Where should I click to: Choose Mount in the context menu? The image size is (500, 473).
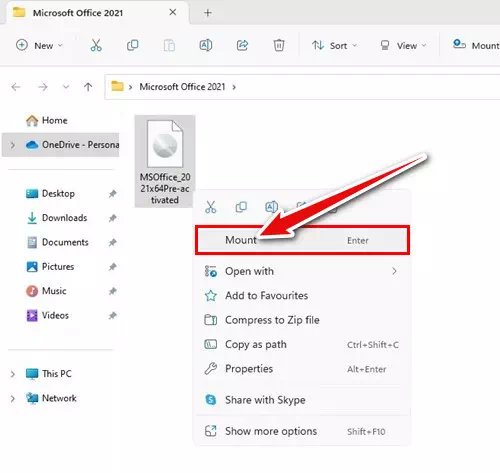coord(302,240)
